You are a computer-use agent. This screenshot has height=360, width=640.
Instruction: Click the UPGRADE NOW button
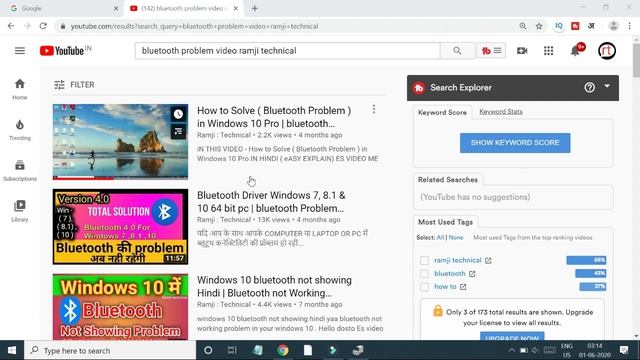click(x=512, y=336)
